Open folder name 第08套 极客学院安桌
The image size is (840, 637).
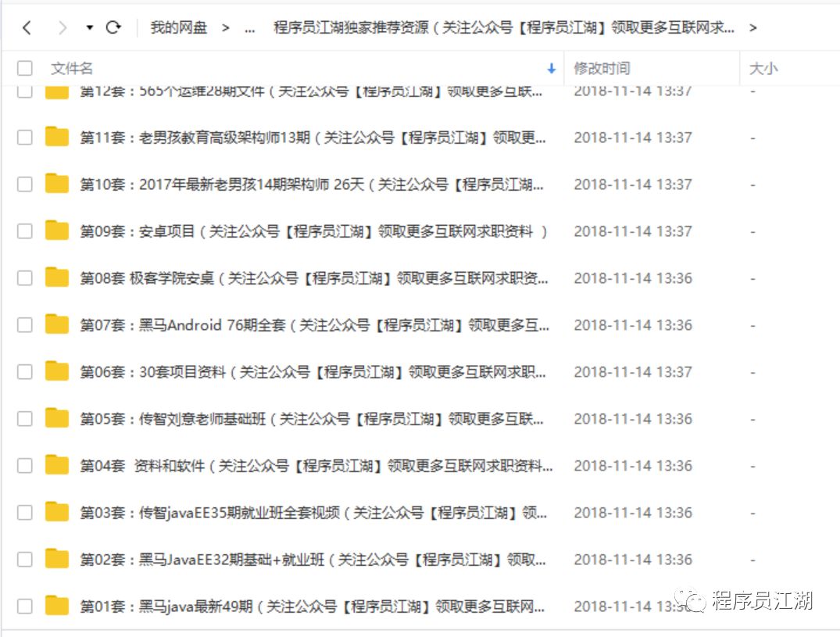click(314, 278)
